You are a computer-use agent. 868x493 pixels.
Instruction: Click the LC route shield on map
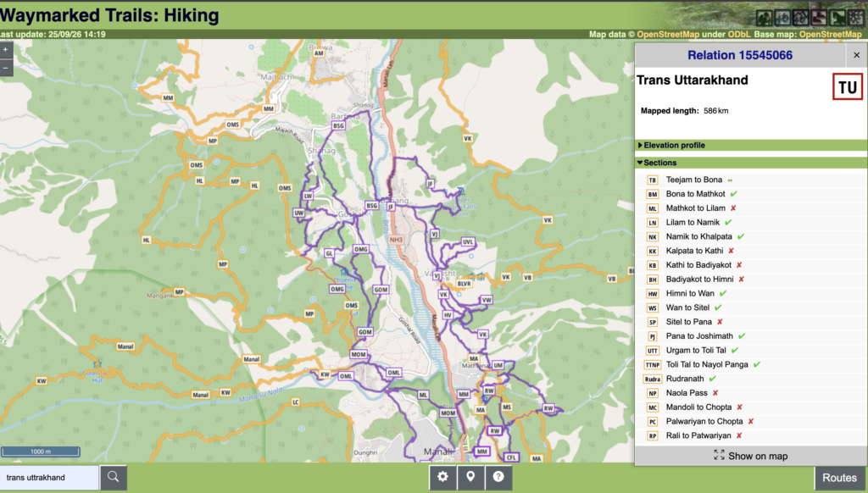(x=296, y=402)
